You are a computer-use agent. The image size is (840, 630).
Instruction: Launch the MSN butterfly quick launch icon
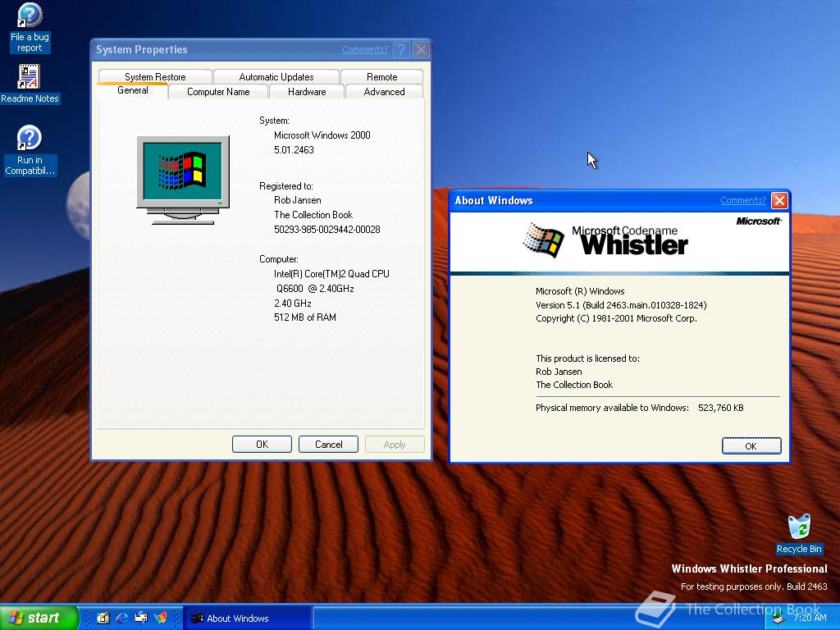pos(160,618)
